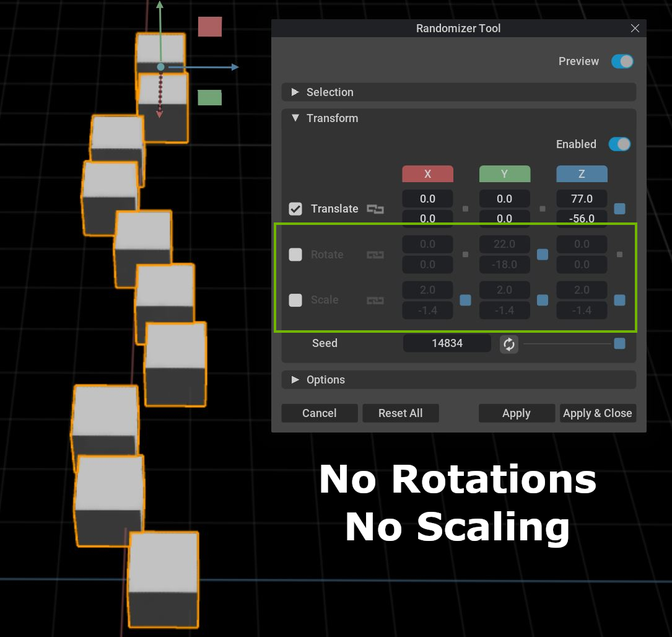Toggle Rotate Z small gray indicator

[619, 255]
